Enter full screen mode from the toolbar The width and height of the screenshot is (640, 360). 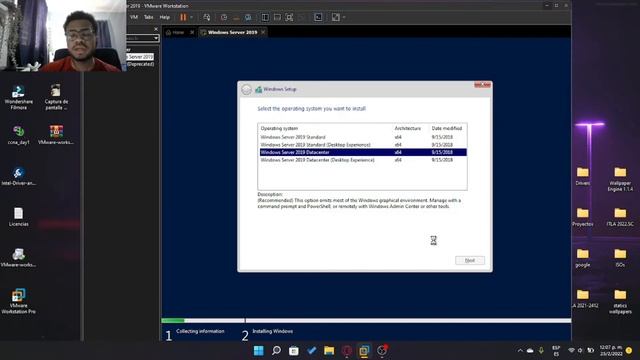289,17
